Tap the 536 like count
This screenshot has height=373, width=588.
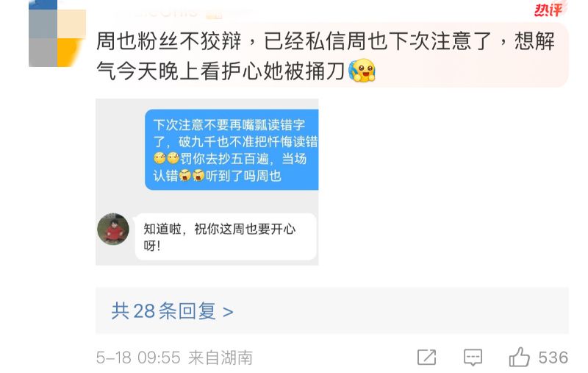(x=553, y=358)
